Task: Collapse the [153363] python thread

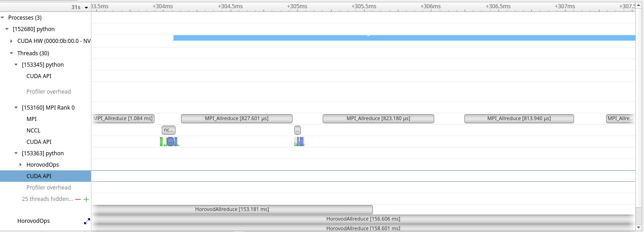Action: 16,153
